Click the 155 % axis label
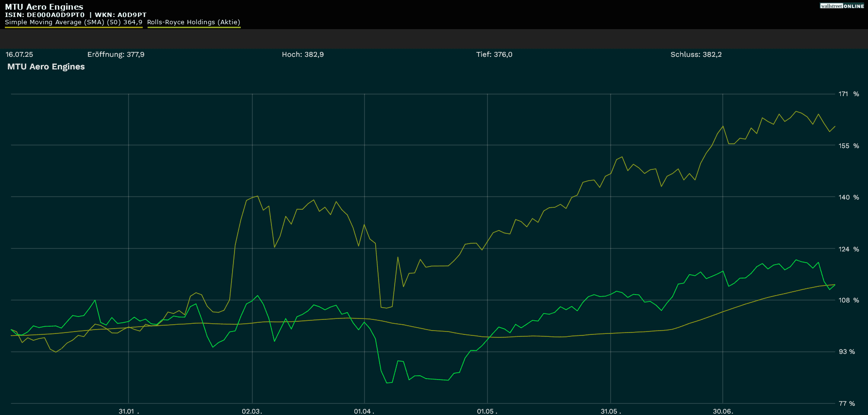The width and height of the screenshot is (868, 415). click(849, 146)
